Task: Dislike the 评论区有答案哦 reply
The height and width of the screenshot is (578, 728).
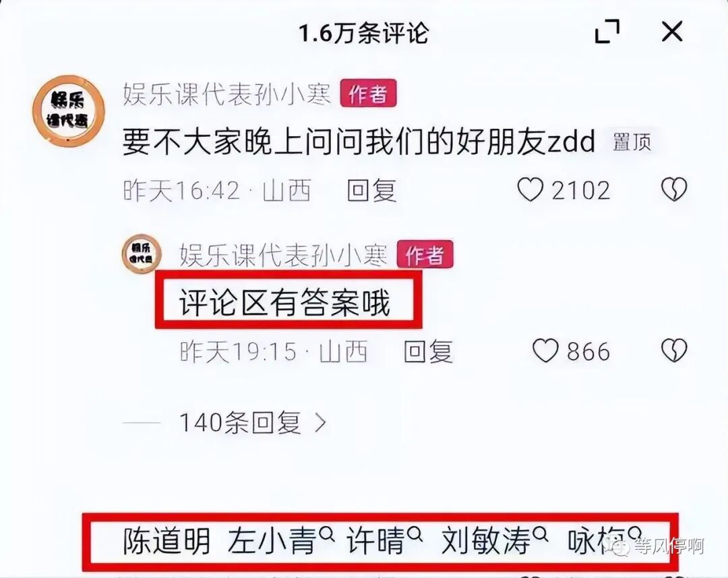Action: click(x=673, y=351)
